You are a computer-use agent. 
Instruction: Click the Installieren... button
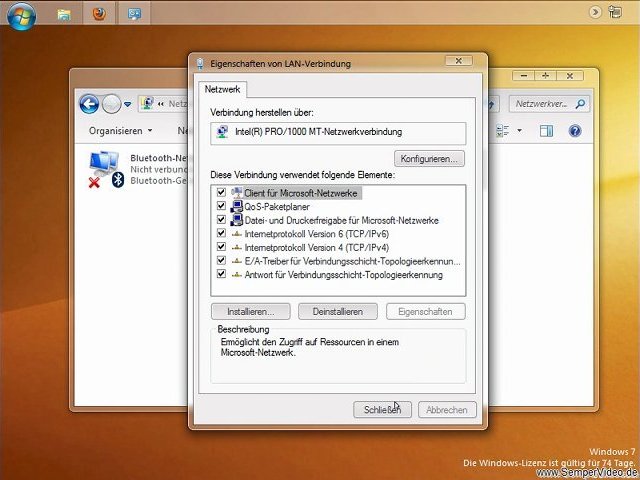coord(250,312)
